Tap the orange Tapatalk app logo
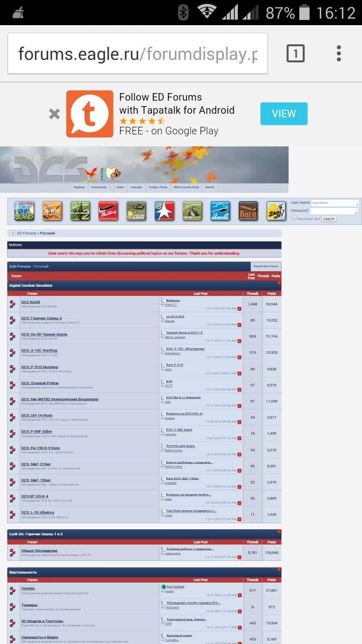 click(90, 114)
